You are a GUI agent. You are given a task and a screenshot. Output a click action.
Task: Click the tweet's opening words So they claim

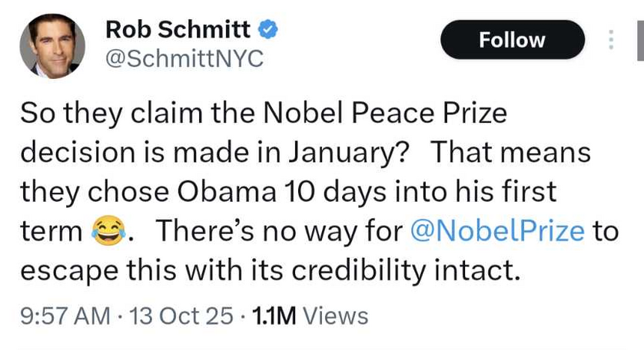(104, 113)
